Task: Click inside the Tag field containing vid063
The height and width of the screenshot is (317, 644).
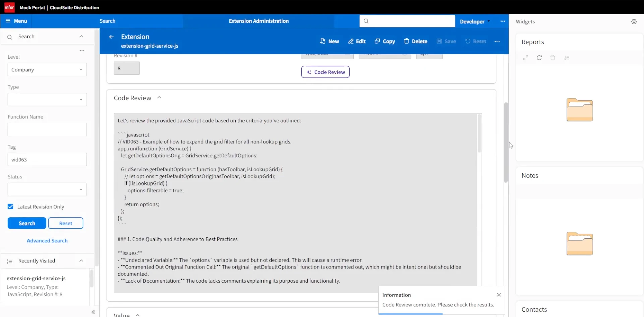Action: [x=47, y=159]
